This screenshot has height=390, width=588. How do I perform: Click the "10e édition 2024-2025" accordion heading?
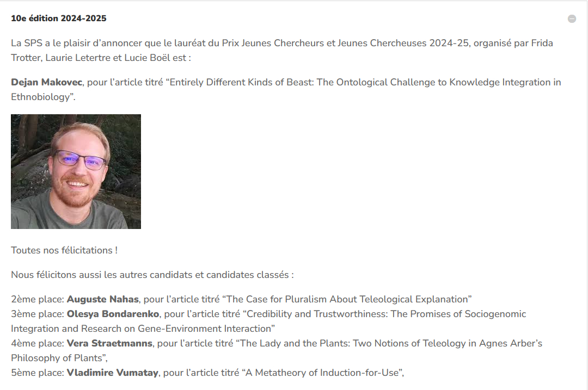click(x=59, y=18)
